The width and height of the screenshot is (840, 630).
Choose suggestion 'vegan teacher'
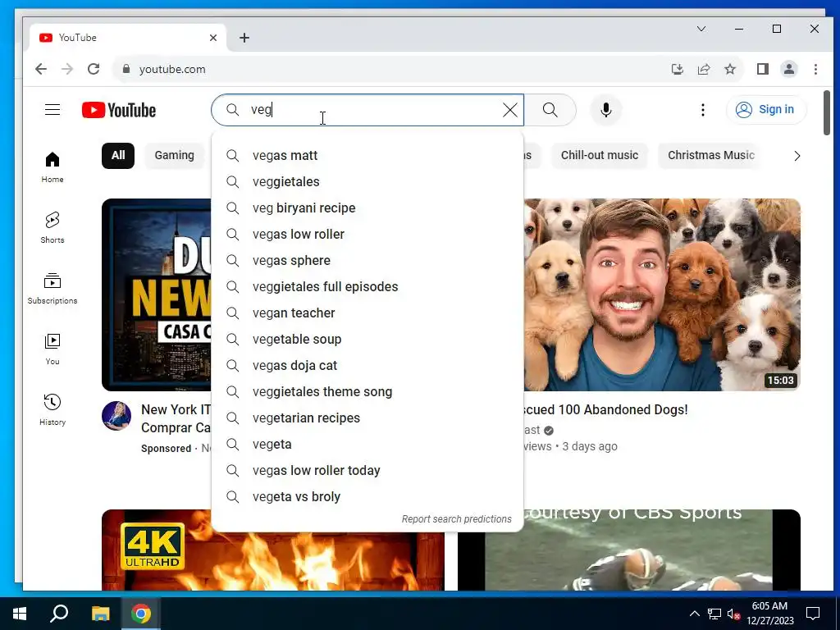pos(367,313)
